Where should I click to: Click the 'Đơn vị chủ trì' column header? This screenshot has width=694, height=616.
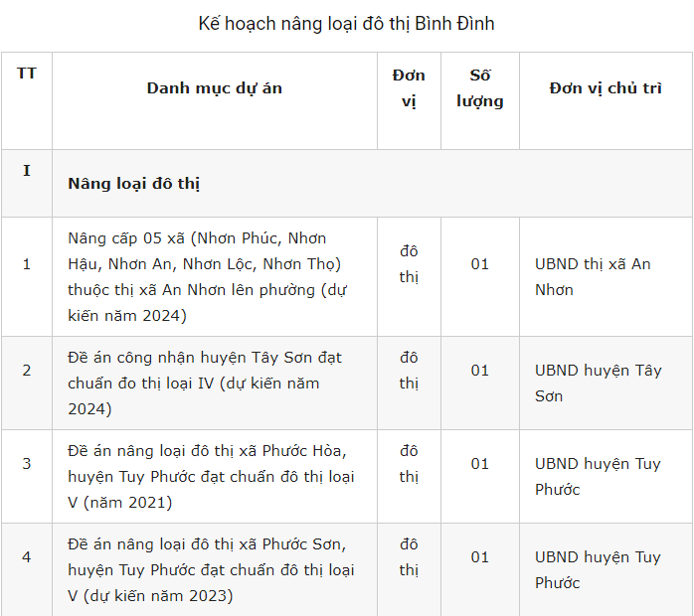point(606,88)
